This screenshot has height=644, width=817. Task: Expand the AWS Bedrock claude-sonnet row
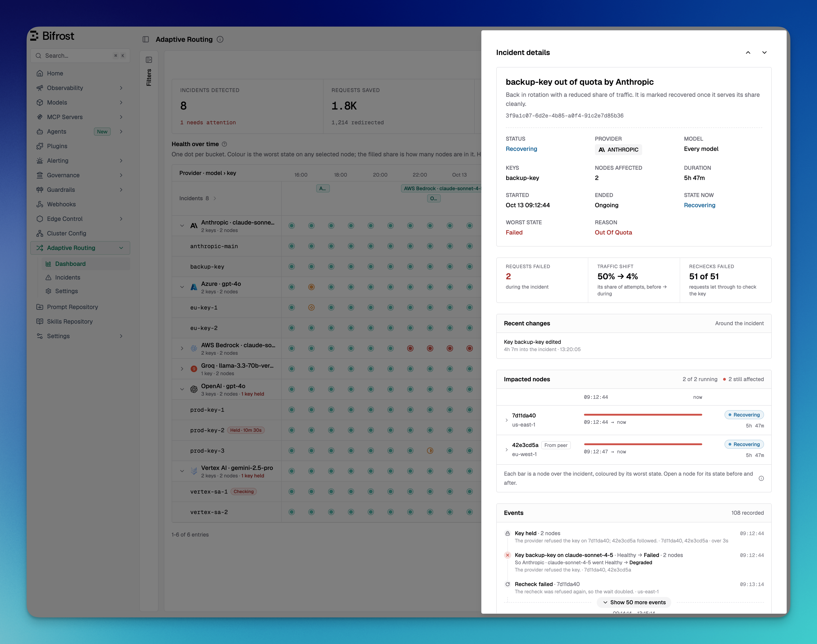pyautogui.click(x=182, y=348)
